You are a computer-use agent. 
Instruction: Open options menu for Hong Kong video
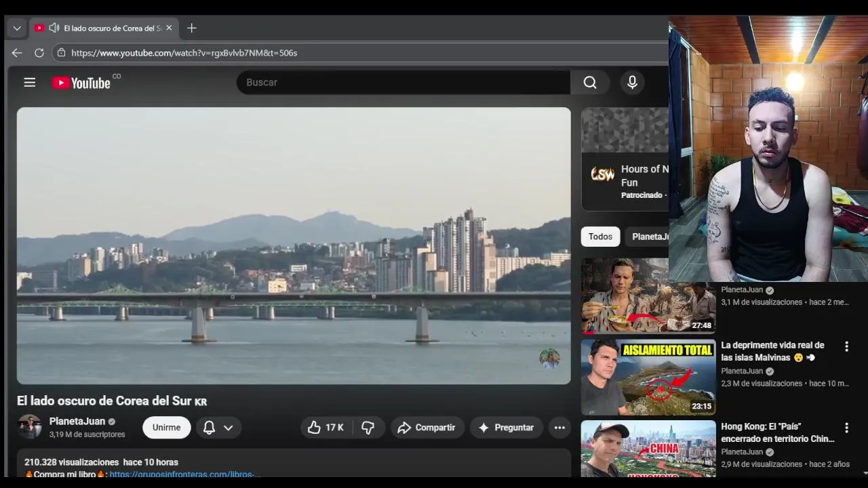tap(846, 428)
